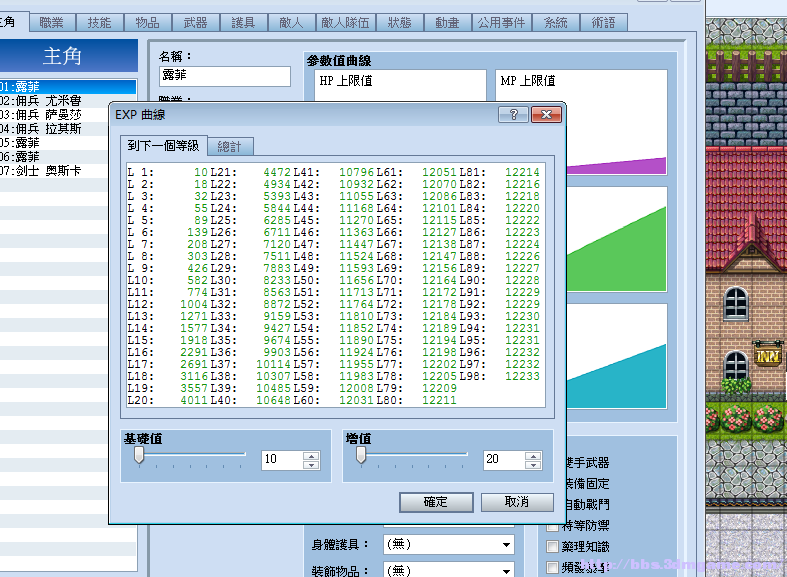
Task: Select actor 01:露菲 in the list
Action: (x=68, y=87)
